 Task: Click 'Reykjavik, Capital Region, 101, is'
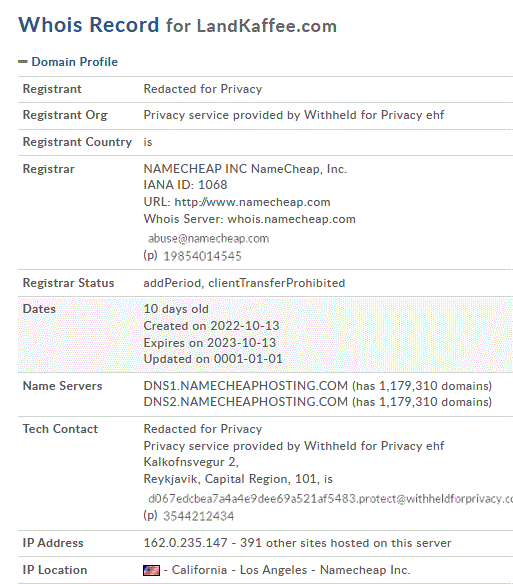click(x=238, y=479)
